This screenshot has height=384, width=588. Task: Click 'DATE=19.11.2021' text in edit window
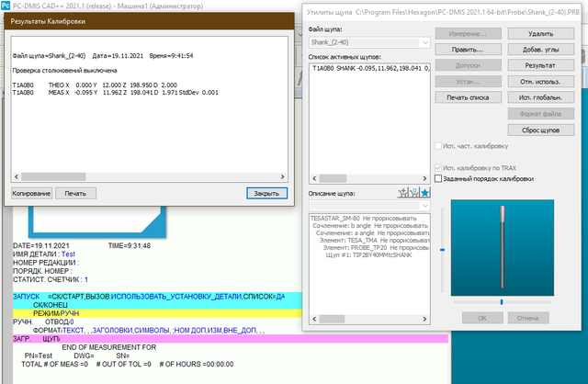(40, 246)
